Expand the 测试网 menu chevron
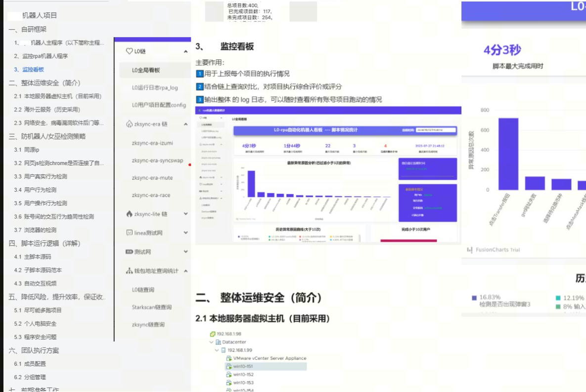This screenshot has width=586, height=392. tap(186, 252)
